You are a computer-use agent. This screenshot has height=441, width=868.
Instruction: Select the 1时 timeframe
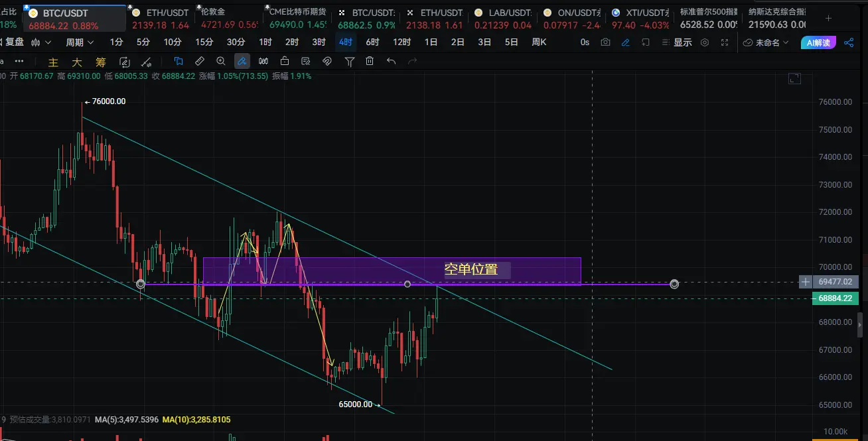pos(265,42)
